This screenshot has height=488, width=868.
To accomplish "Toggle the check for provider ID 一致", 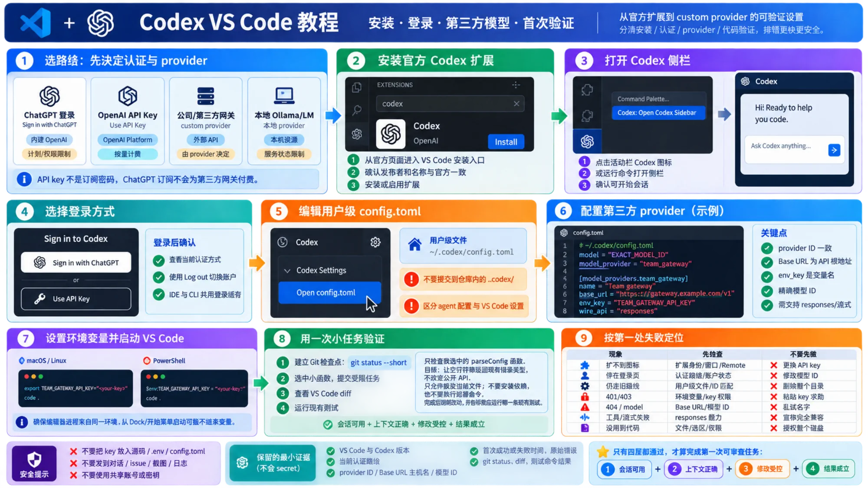I will (x=767, y=248).
